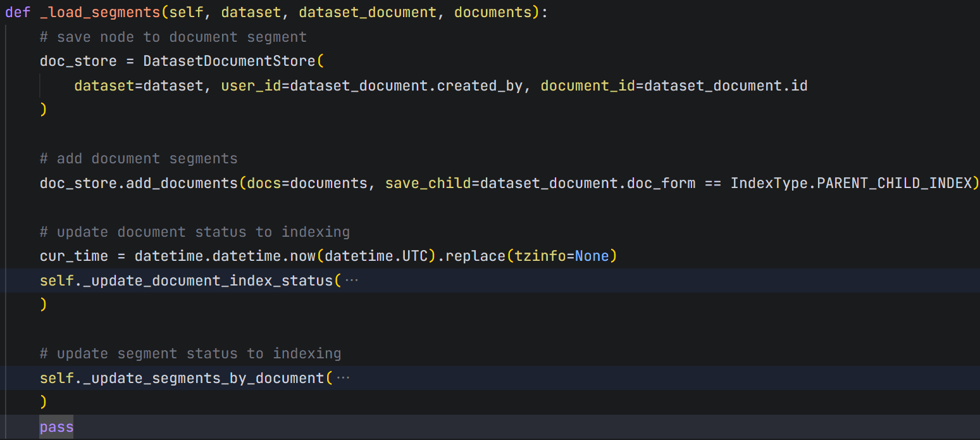Viewport: 980px width, 440px height.
Task: Click comment '# save node to document segment'
Action: (x=173, y=37)
